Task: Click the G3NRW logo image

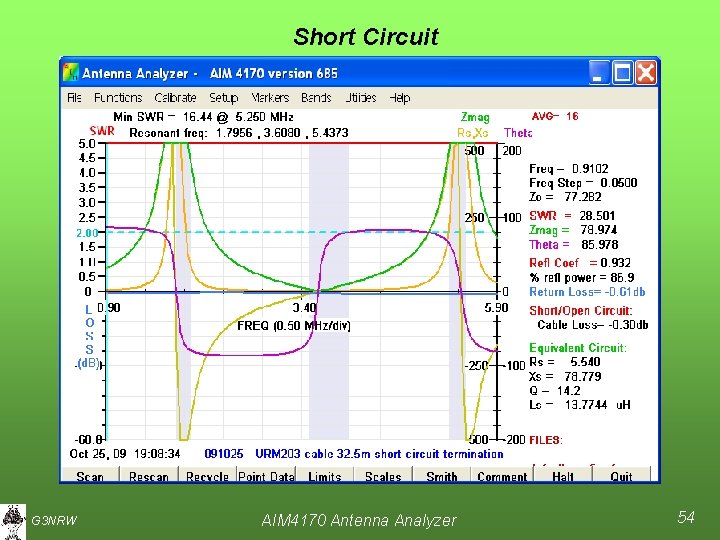Action: 13,522
